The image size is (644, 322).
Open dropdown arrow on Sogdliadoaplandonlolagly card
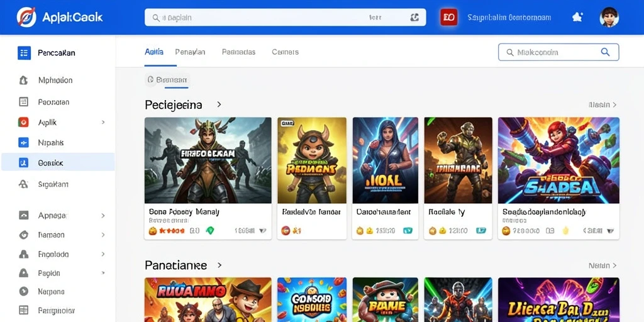610,231
